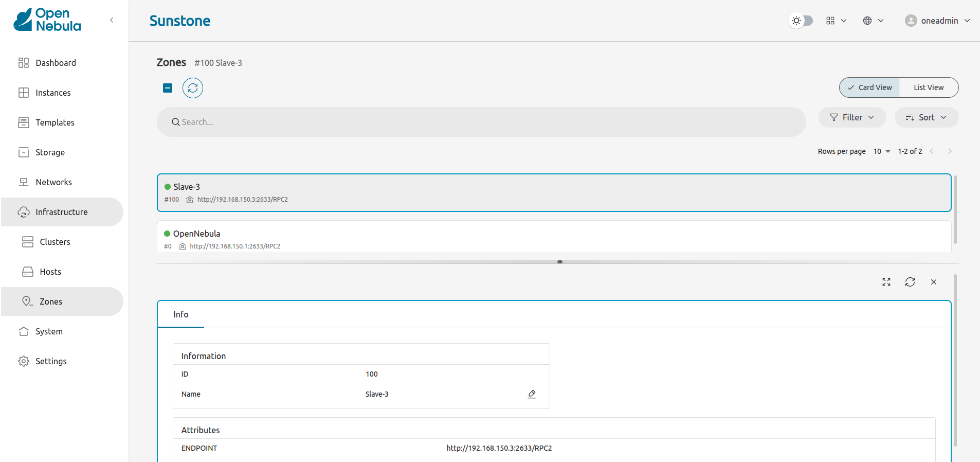Viewport: 980px width, 462px height.
Task: Select the OpenNebula zone card
Action: [x=553, y=238]
